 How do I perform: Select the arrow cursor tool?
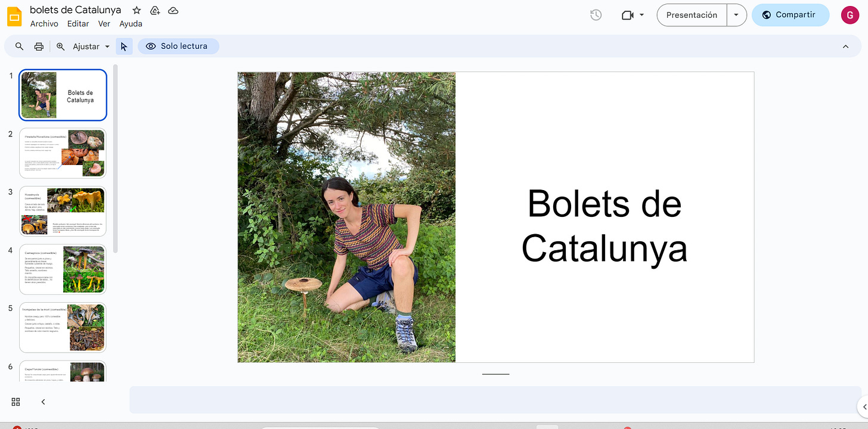pyautogui.click(x=124, y=46)
